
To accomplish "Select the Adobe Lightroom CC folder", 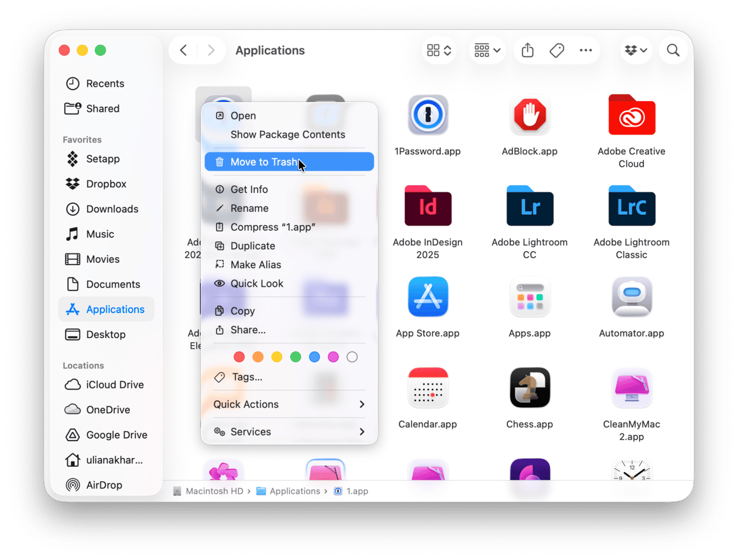I will pos(530,206).
